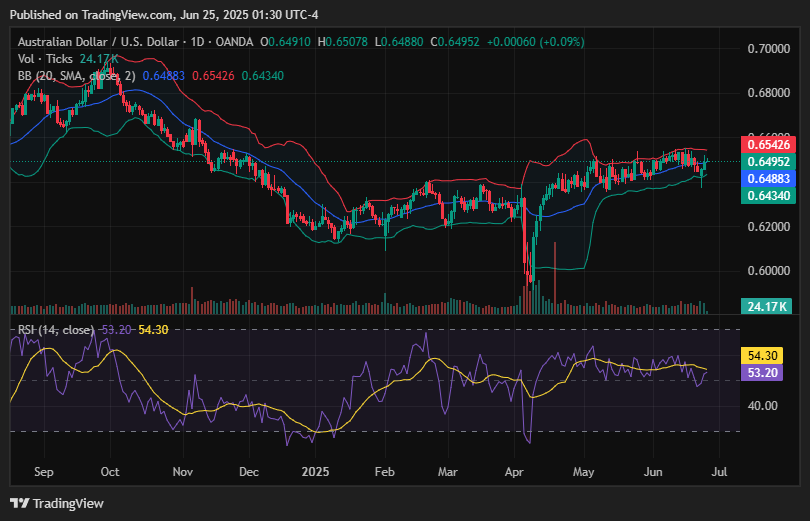
Task: Click the 'Vol · Ticks' indicator label
Action: (45, 59)
